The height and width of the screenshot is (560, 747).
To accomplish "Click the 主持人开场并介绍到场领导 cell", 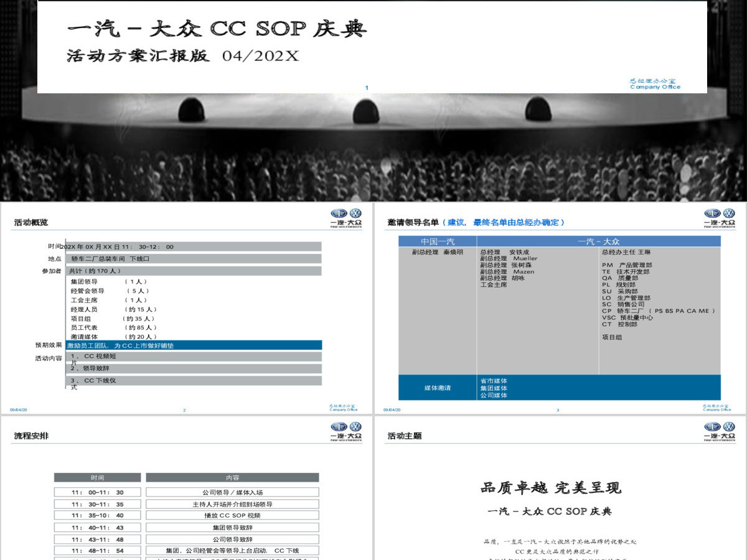I will 232,504.
